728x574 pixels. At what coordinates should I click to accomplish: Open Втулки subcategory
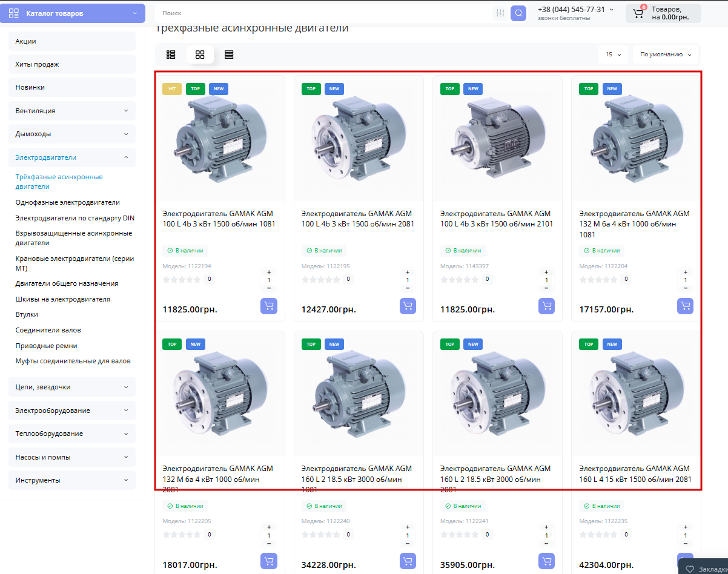click(27, 314)
